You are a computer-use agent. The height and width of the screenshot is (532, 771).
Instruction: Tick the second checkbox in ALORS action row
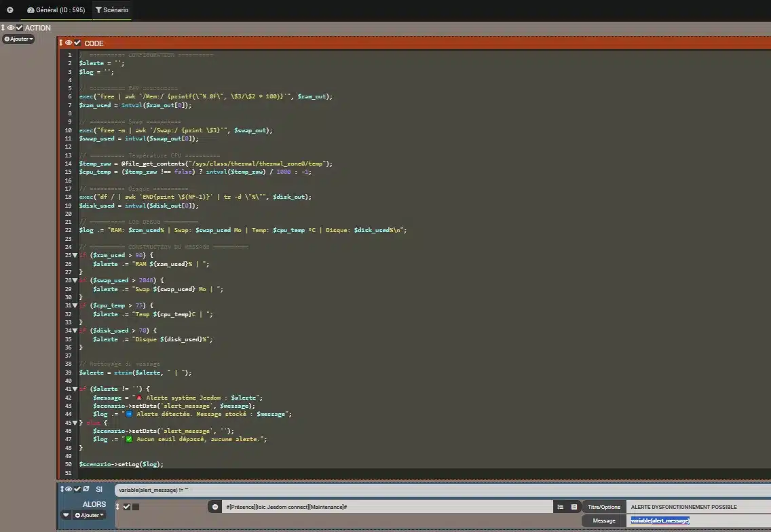point(136,507)
